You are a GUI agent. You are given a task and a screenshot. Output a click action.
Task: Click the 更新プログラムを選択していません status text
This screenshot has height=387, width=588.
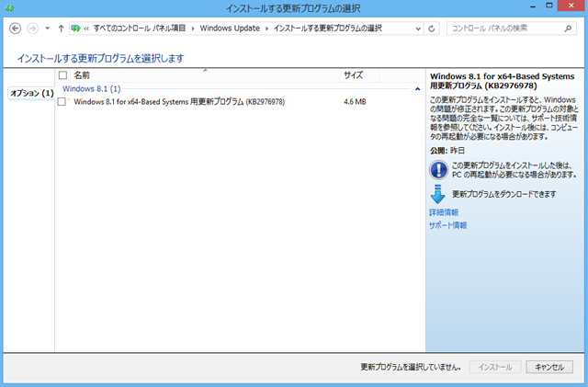tap(411, 367)
